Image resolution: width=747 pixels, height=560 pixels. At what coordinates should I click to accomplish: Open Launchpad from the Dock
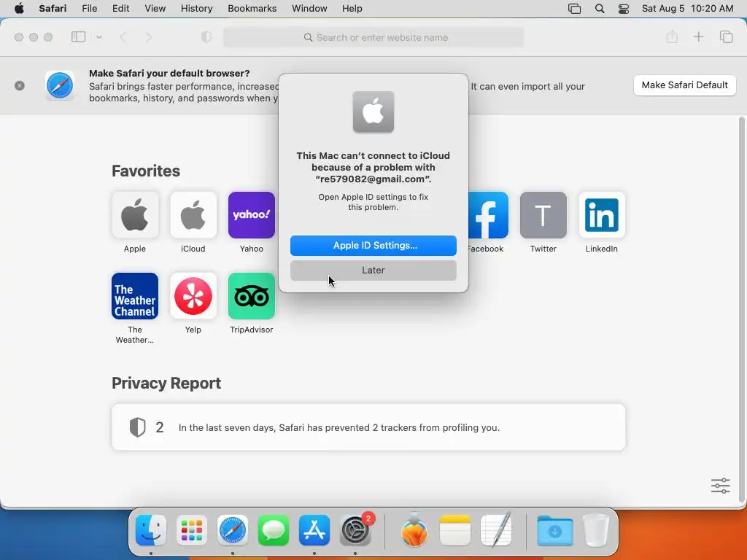coord(192,530)
